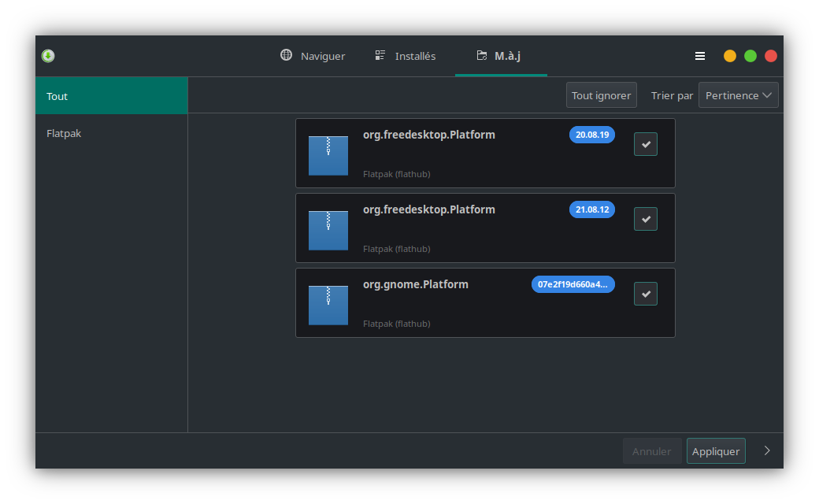Select the Flatpak category in sidebar

tap(112, 133)
